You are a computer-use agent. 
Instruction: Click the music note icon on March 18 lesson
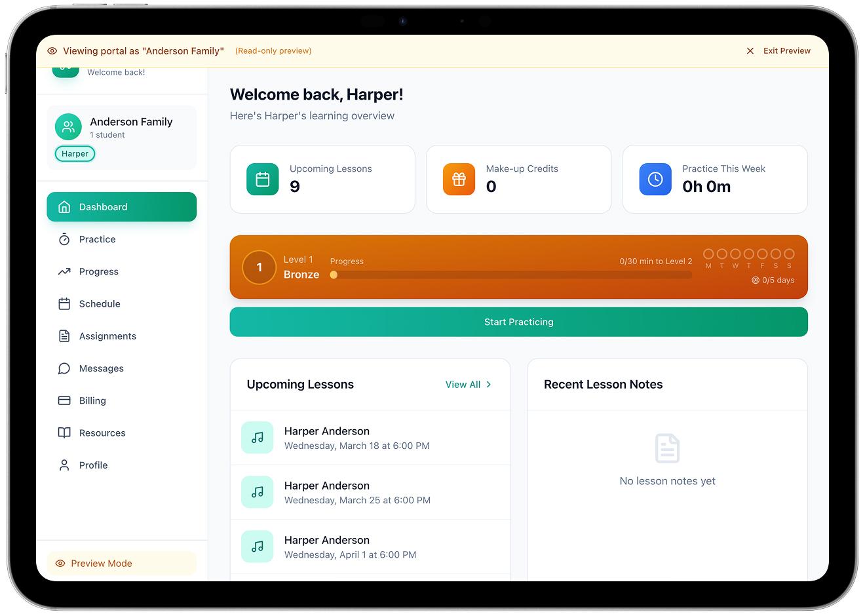[257, 437]
